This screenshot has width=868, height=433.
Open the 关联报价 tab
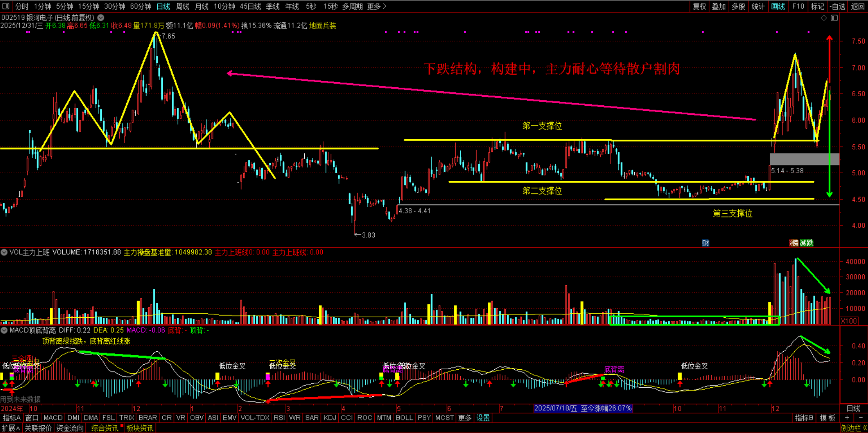(38, 428)
